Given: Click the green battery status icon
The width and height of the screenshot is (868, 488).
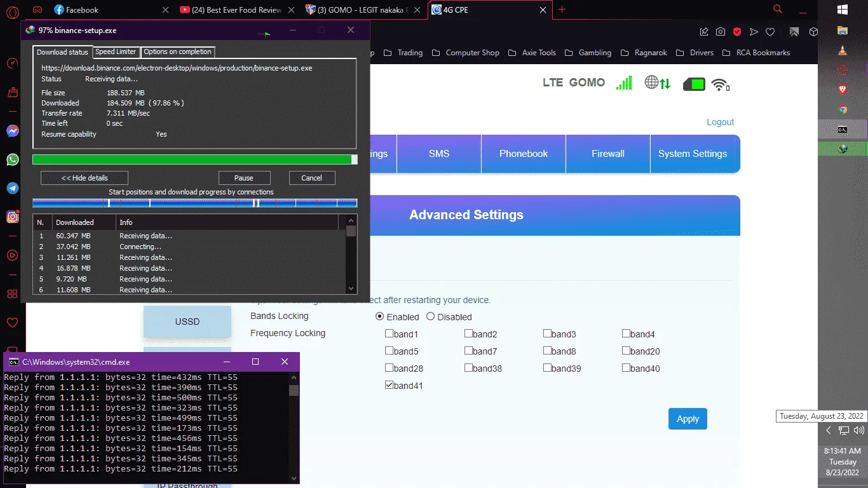Looking at the screenshot, I should 694,84.
